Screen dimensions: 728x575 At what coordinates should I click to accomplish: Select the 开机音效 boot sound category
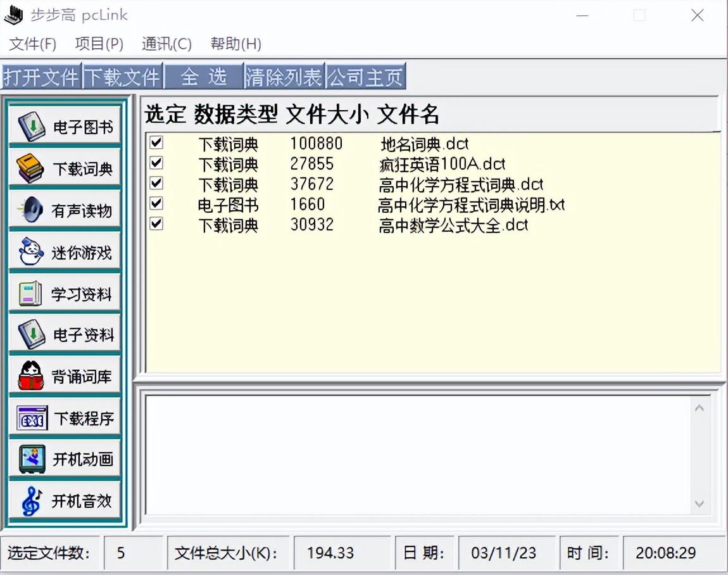click(x=65, y=500)
